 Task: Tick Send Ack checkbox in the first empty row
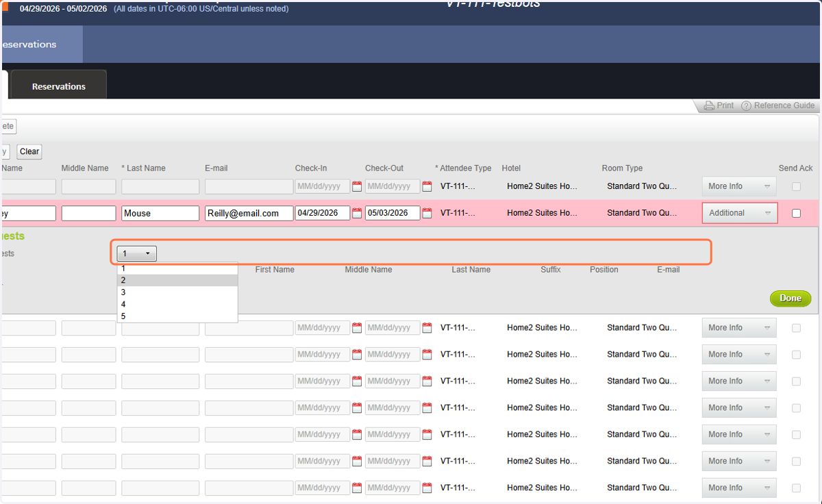coord(796,186)
